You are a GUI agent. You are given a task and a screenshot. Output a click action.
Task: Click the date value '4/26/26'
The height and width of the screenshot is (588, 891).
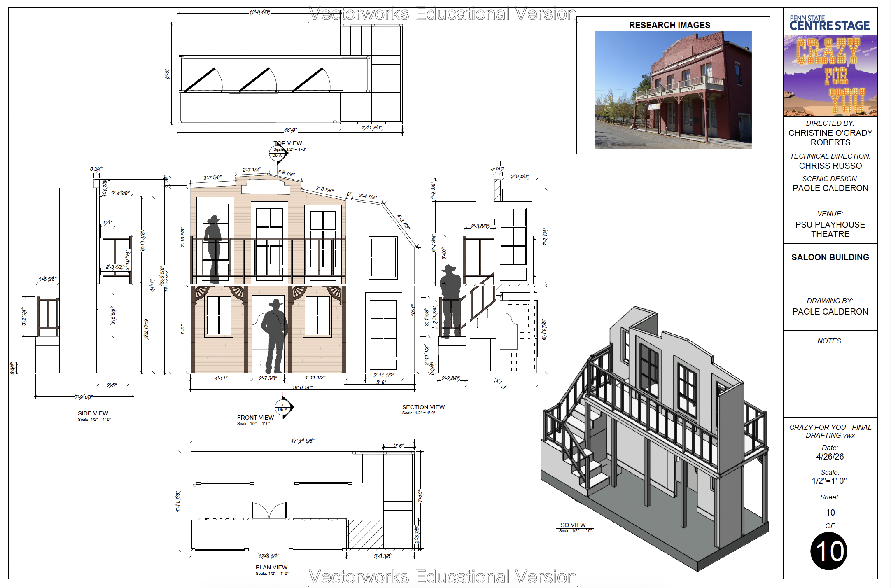coord(830,457)
